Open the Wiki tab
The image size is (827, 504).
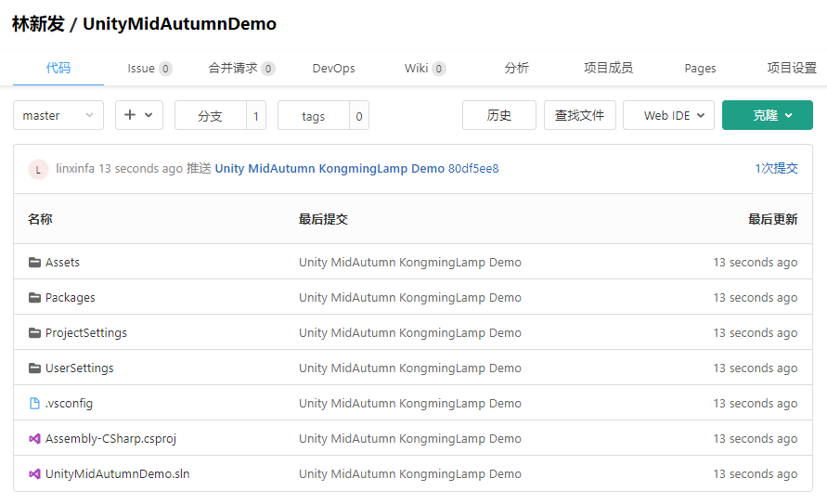(x=425, y=68)
